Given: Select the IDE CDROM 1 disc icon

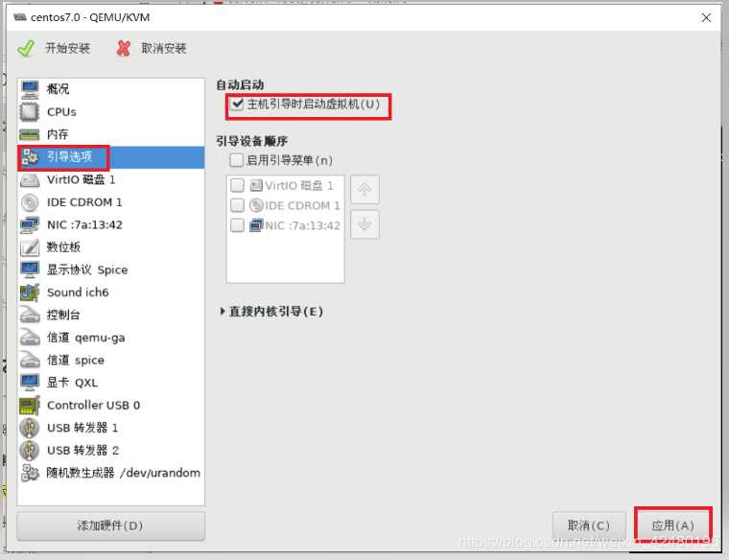Looking at the screenshot, I should coord(30,202).
